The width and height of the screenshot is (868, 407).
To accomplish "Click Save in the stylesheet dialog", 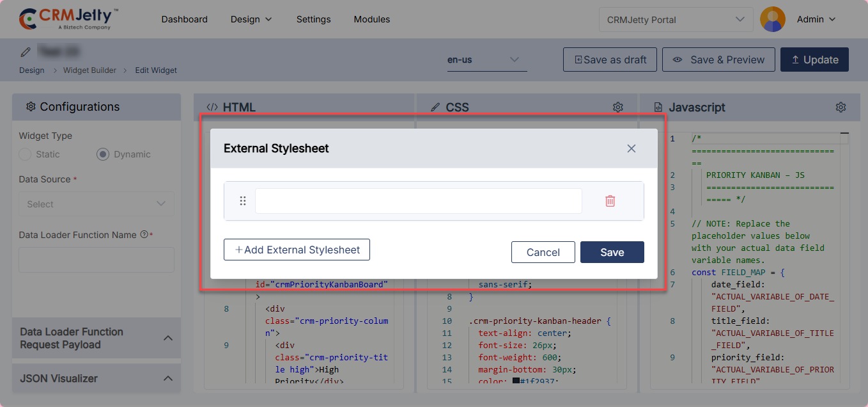I will [x=612, y=252].
